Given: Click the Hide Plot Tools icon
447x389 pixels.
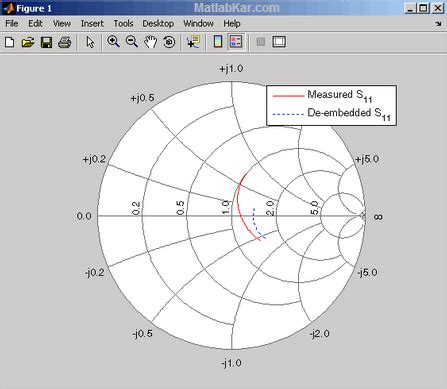Looking at the screenshot, I should (261, 42).
